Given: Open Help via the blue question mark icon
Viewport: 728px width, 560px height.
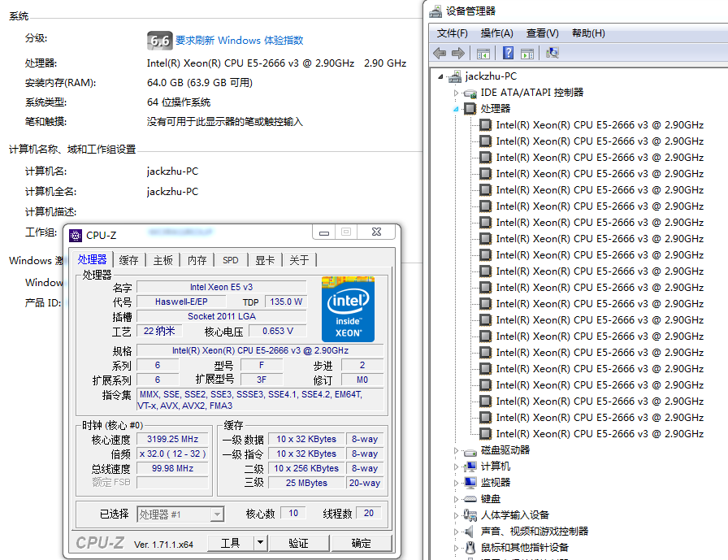Looking at the screenshot, I should click(x=509, y=53).
